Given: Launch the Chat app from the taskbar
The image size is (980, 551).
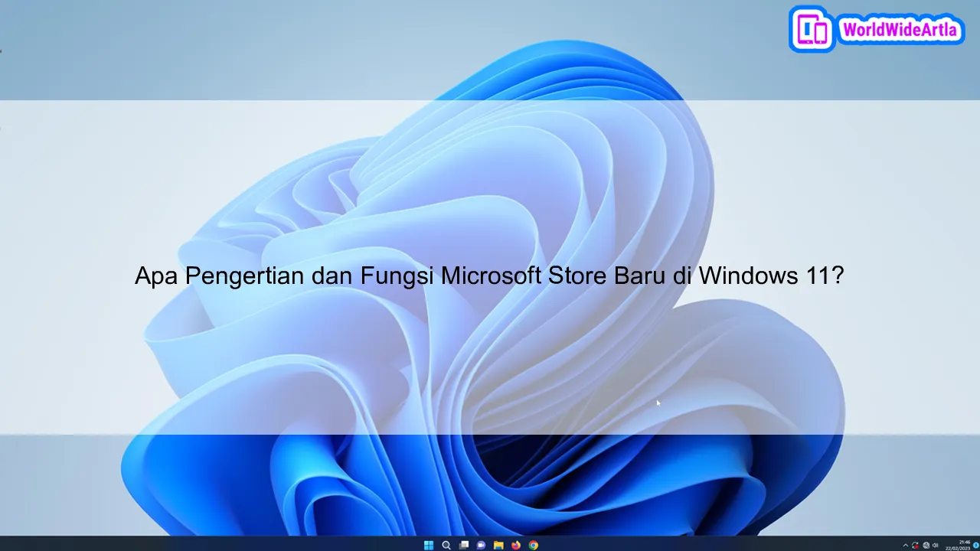Looking at the screenshot, I should [481, 546].
